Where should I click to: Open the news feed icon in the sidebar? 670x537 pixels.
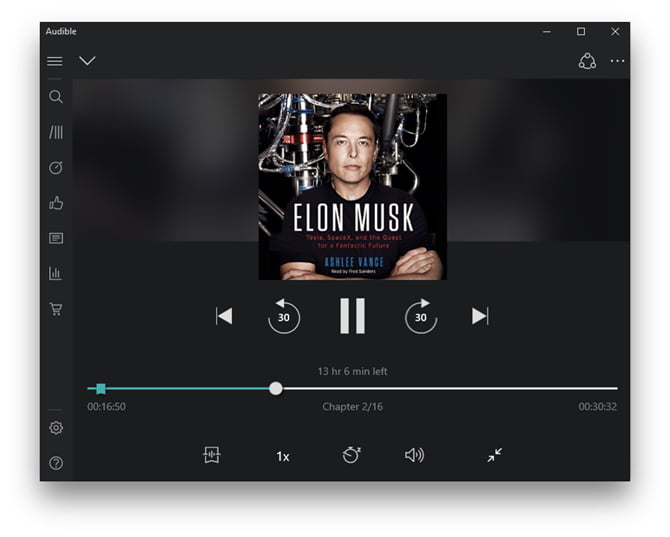coord(56,238)
